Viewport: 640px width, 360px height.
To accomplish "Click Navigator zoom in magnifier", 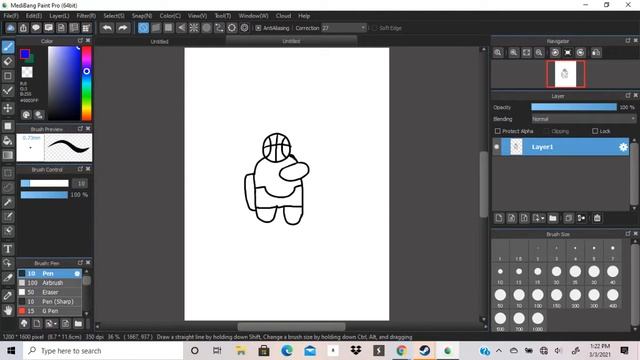I will tap(513, 53).
